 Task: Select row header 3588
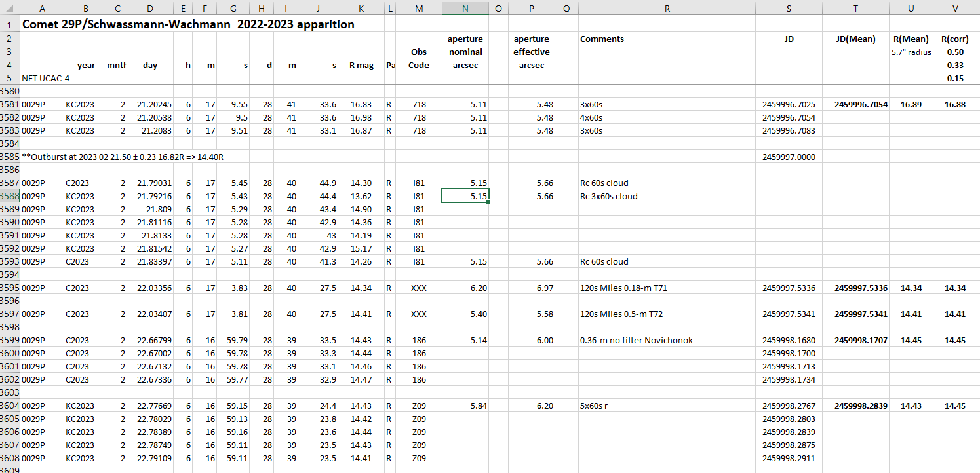[x=10, y=196]
